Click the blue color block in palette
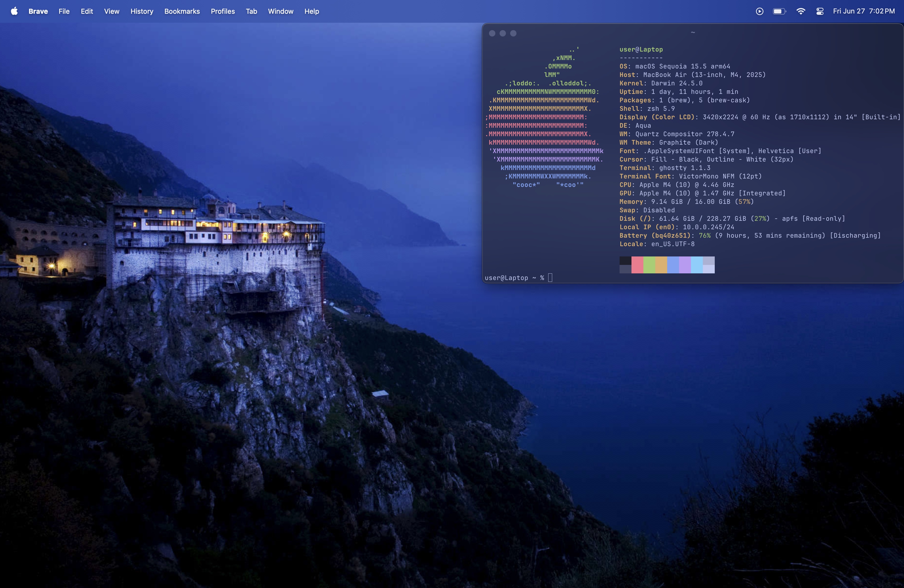This screenshot has height=588, width=904. pos(673,265)
